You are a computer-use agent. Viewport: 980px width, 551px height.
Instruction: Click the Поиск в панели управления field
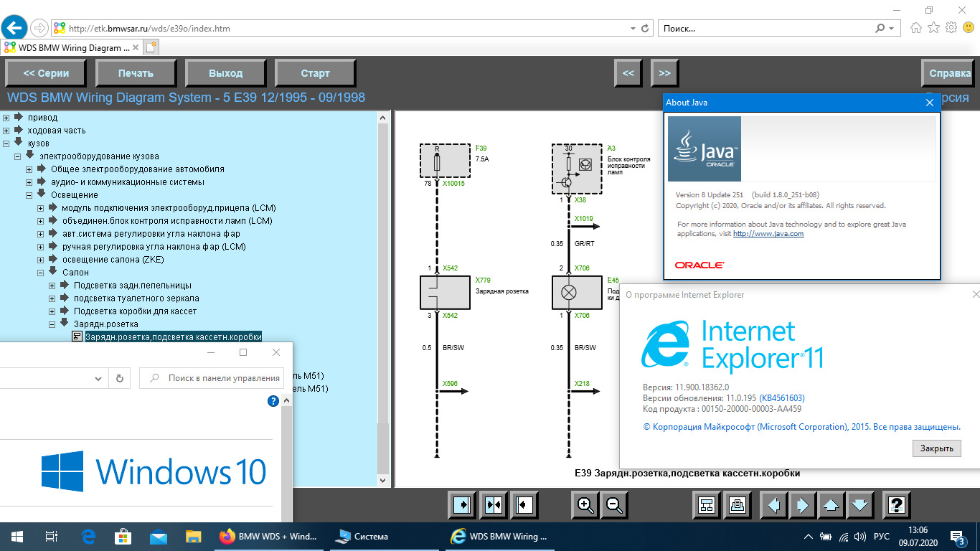[x=212, y=378]
